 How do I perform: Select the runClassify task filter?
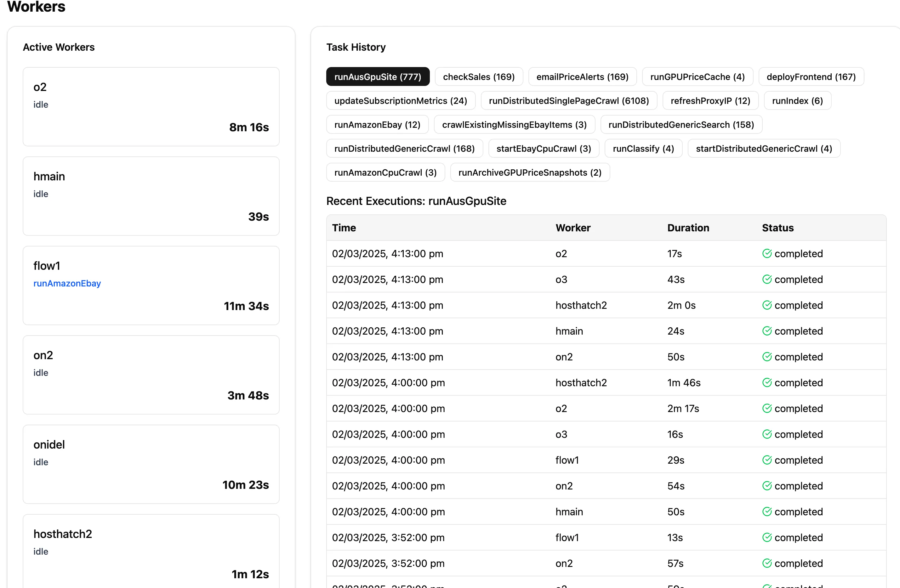pyautogui.click(x=643, y=148)
